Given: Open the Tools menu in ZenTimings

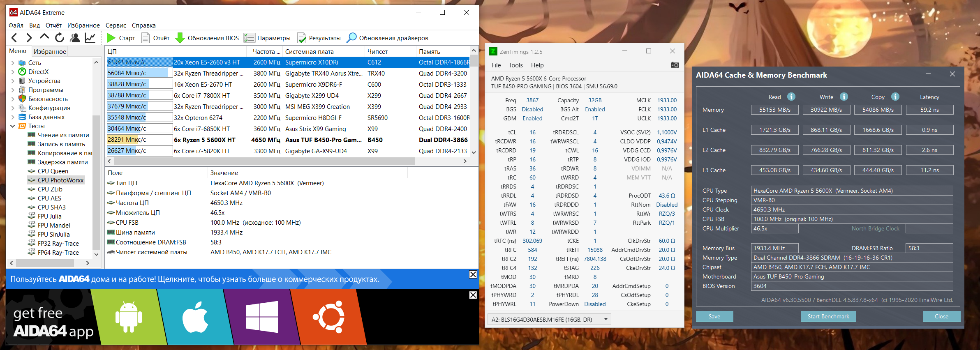Looking at the screenshot, I should tap(516, 65).
